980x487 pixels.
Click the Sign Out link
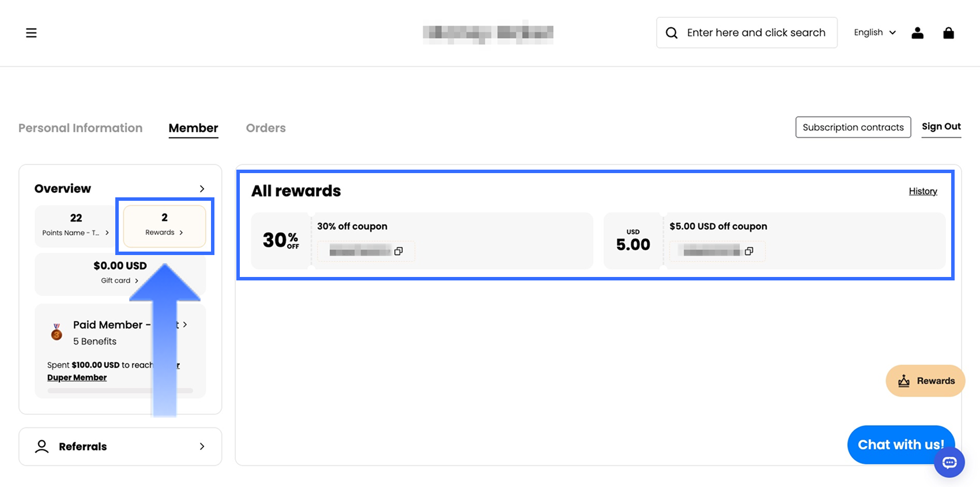pyautogui.click(x=941, y=126)
